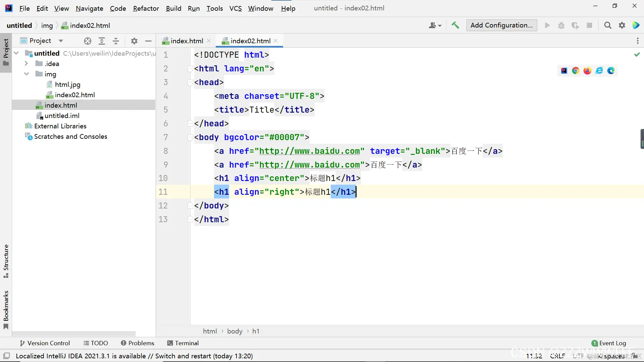This screenshot has height=362, width=644.
Task: Open page in Chrome browser icon
Action: click(576, 71)
